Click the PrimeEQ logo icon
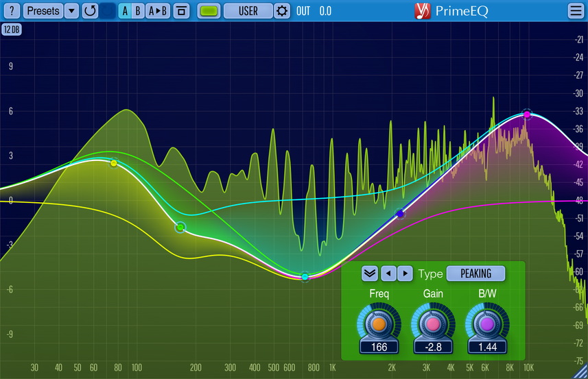This screenshot has width=588, height=379. pos(423,11)
